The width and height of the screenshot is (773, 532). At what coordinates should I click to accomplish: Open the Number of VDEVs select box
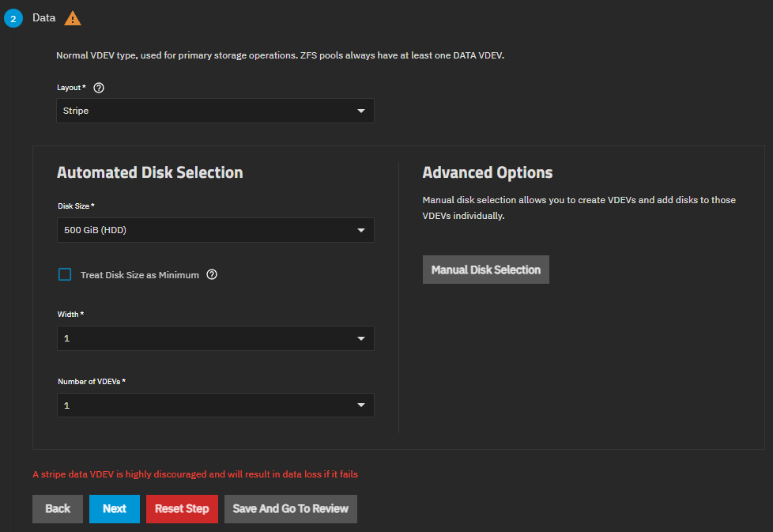point(206,406)
